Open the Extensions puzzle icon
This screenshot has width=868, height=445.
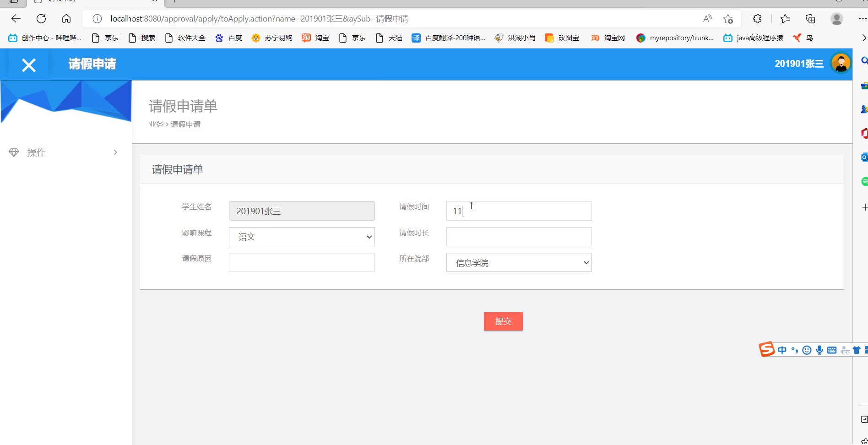757,19
